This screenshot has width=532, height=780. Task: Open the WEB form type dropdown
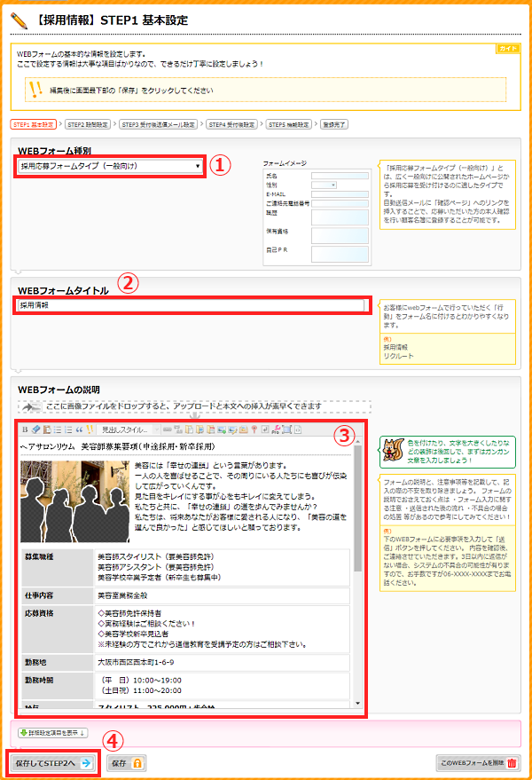pyautogui.click(x=110, y=166)
